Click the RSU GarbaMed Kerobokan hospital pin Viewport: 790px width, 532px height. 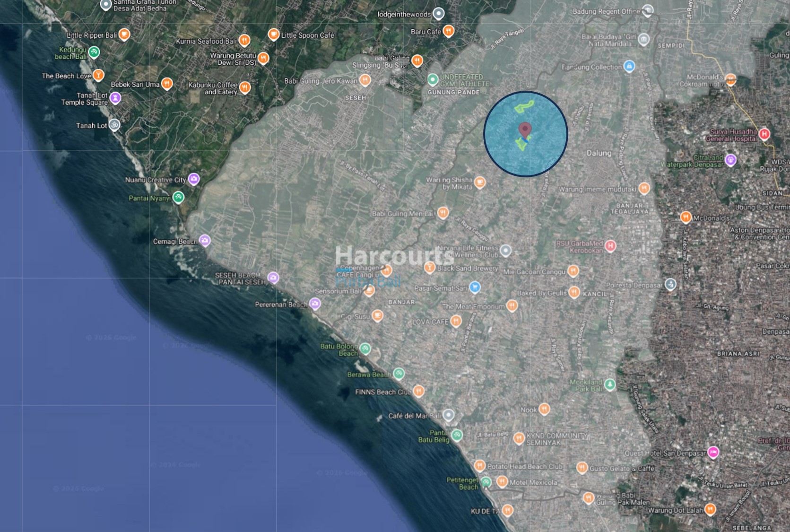tap(610, 245)
